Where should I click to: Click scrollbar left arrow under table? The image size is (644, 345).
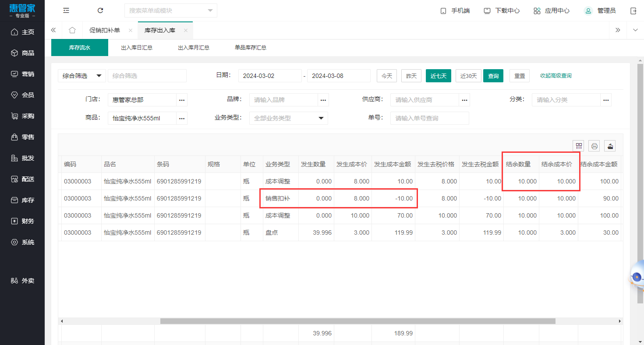tap(62, 321)
